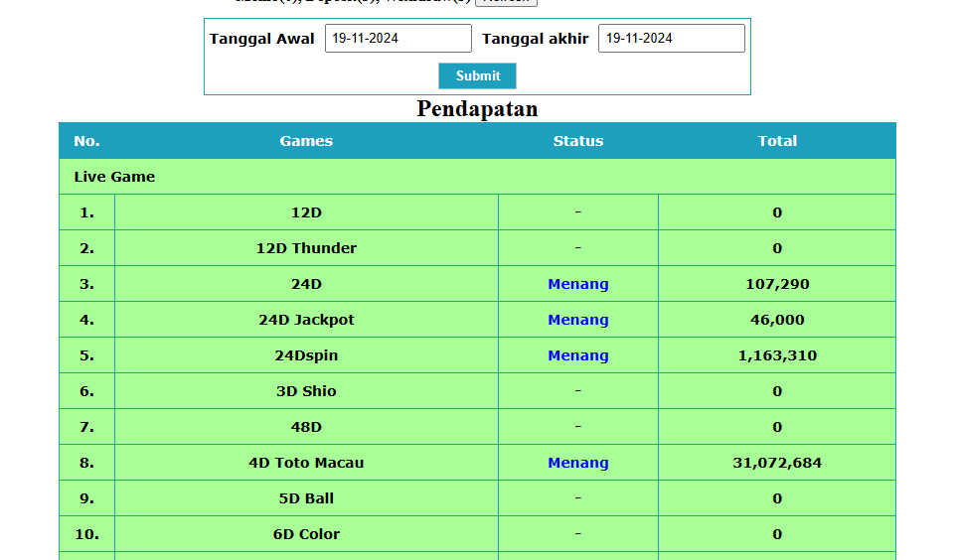
Task: Click the Tanggal Awal date field
Action: pos(398,39)
